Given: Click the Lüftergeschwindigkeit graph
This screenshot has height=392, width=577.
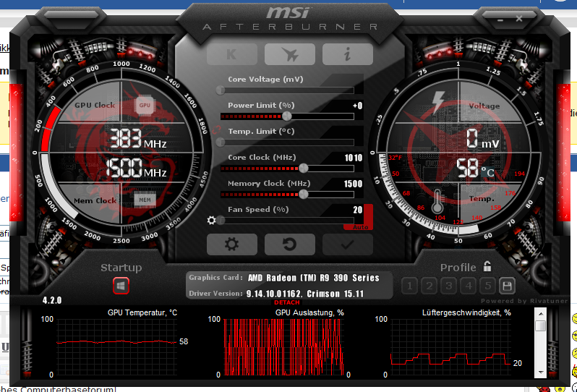Looking at the screenshot, I should pos(451,347).
